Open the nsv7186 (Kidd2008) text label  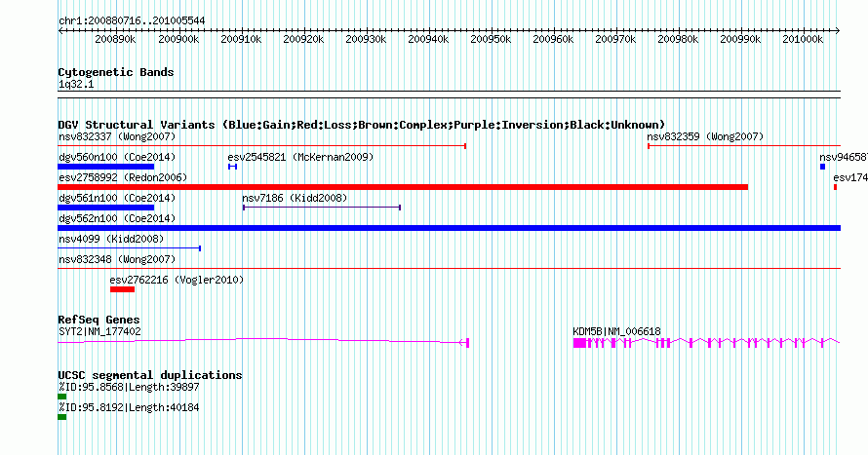296,198
